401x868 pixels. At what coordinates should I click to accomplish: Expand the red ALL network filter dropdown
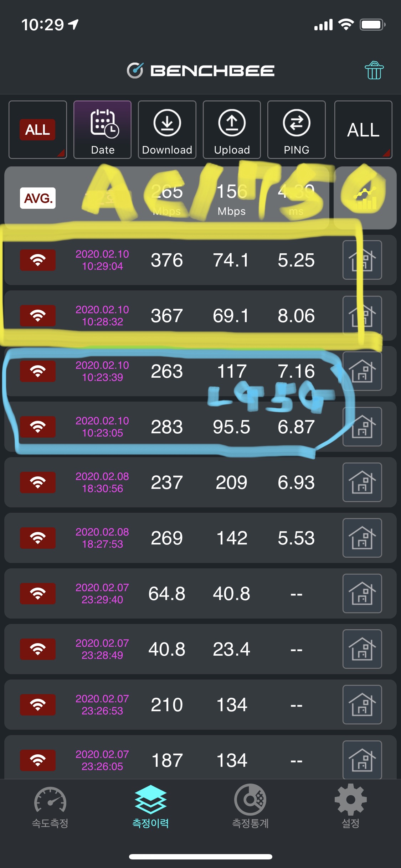37,130
